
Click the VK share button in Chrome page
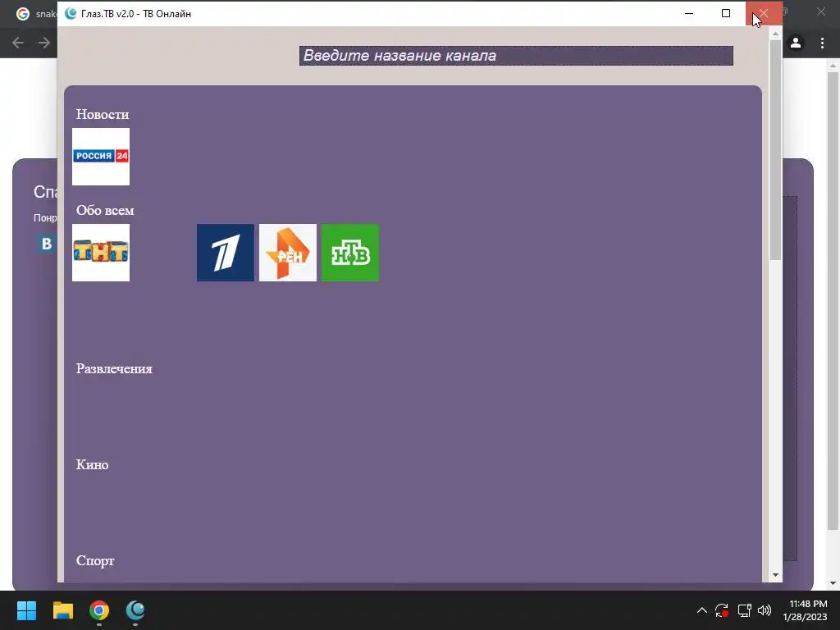(47, 243)
